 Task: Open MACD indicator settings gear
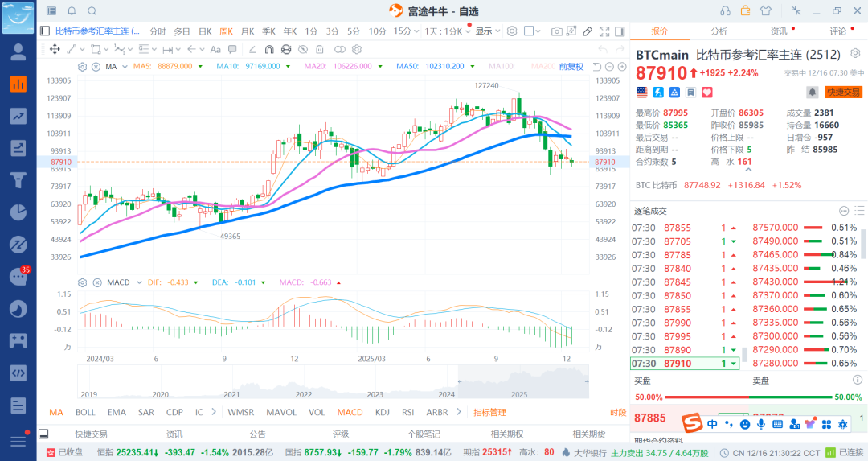coord(83,282)
